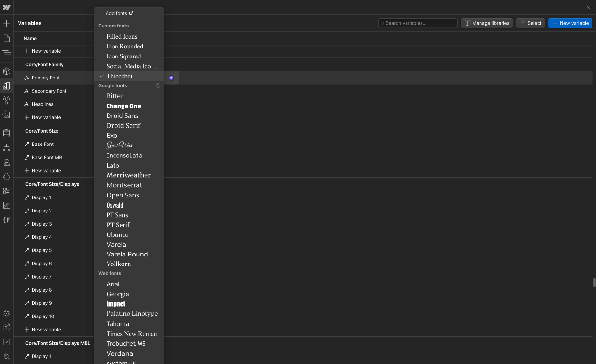
Task: Expand the Google fonts info tooltip
Action: click(x=158, y=85)
